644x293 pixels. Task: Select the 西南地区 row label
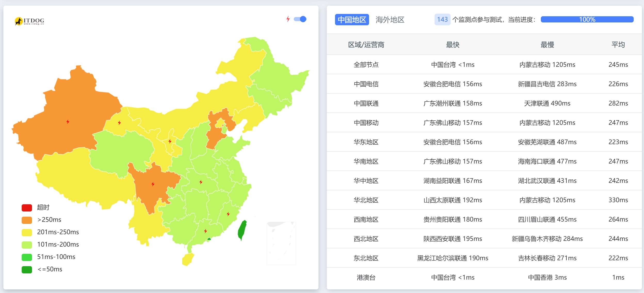click(x=366, y=219)
